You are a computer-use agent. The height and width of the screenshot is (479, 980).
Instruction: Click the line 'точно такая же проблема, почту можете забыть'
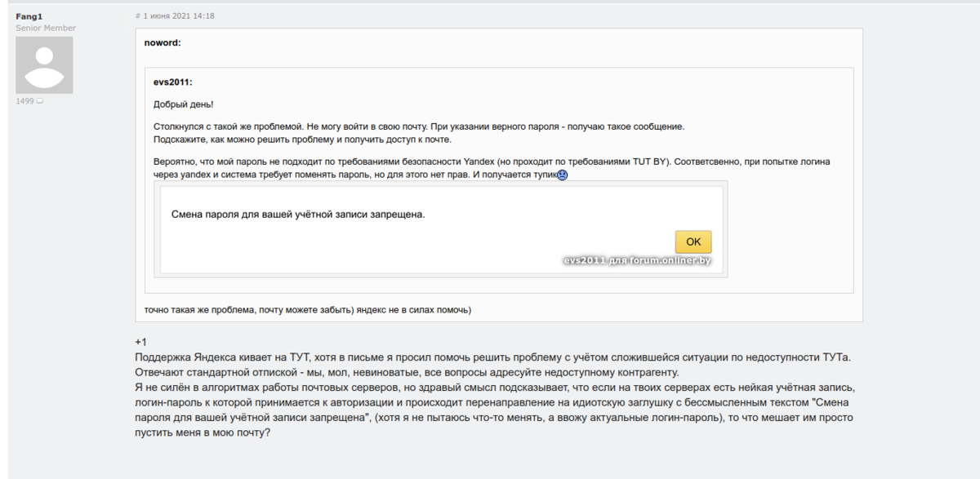pos(308,310)
